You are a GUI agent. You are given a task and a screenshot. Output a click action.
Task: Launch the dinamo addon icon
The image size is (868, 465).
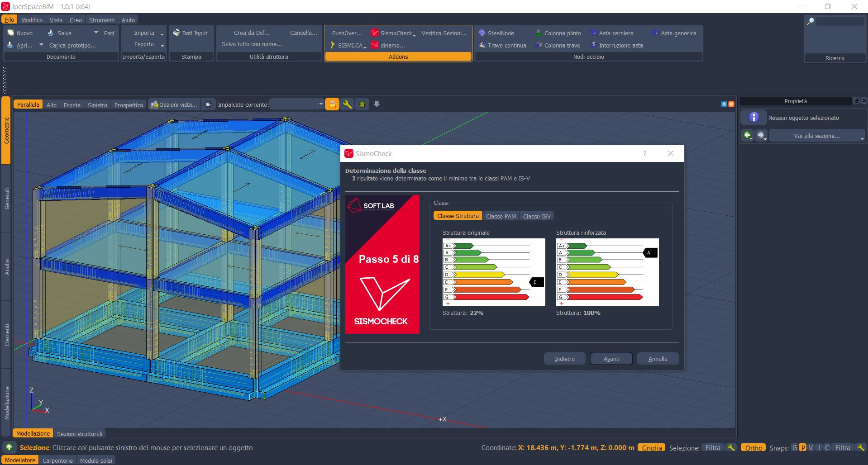(x=375, y=45)
